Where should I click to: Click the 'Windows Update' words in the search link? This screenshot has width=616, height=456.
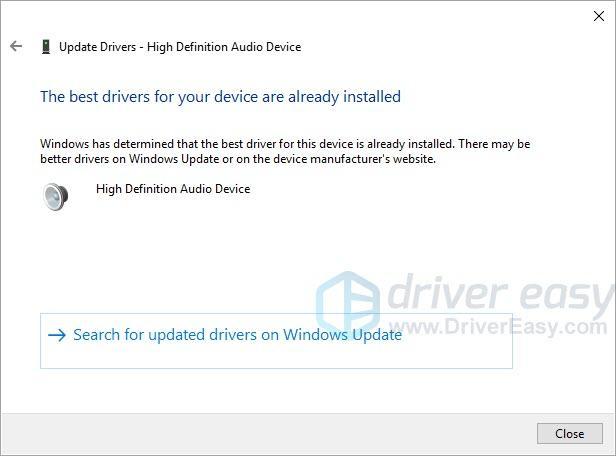[x=343, y=335]
